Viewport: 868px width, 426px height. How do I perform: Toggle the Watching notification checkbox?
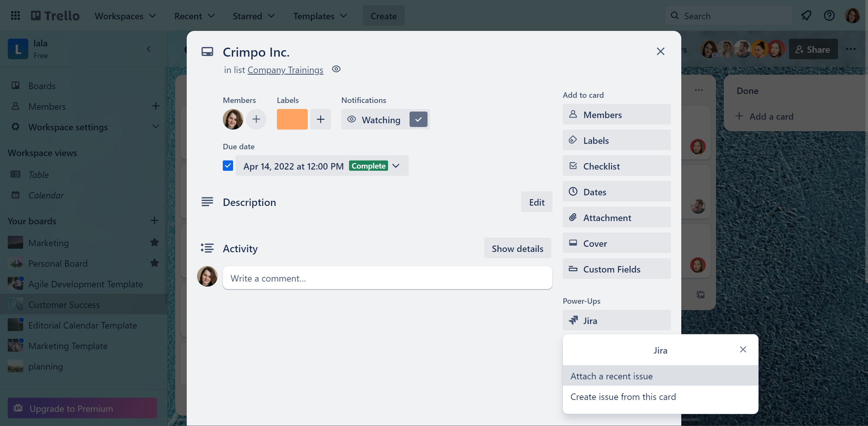(x=419, y=118)
